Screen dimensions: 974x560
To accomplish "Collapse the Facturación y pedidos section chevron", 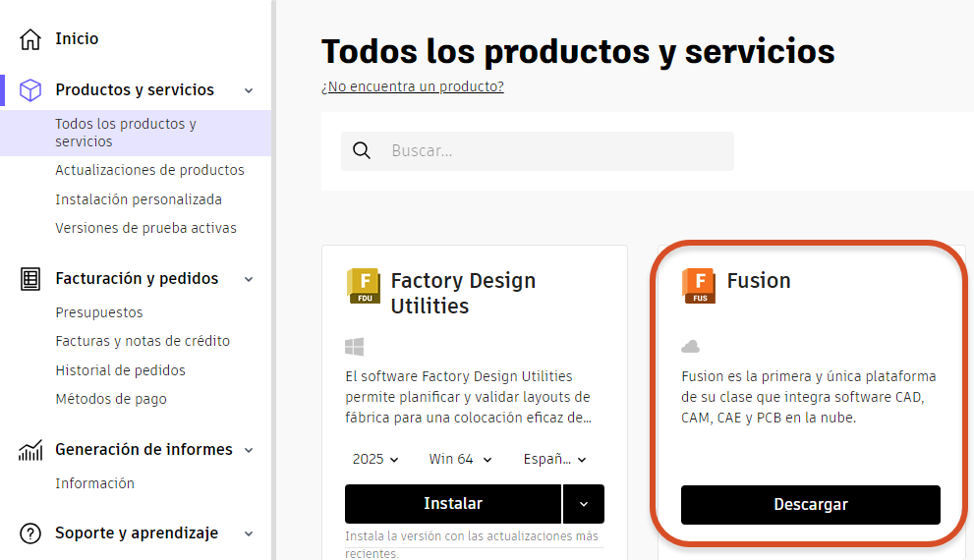I will [x=249, y=279].
